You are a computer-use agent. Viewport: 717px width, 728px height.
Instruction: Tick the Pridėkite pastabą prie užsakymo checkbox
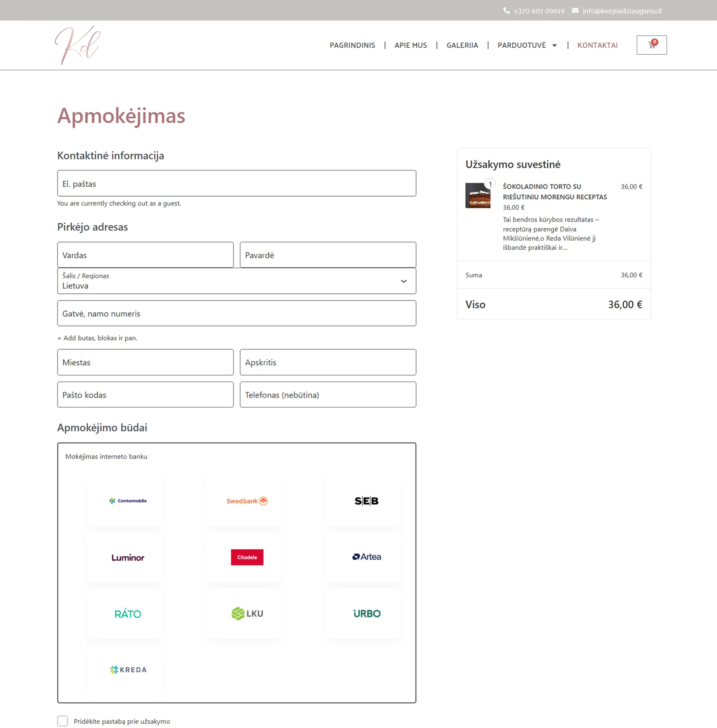(62, 721)
